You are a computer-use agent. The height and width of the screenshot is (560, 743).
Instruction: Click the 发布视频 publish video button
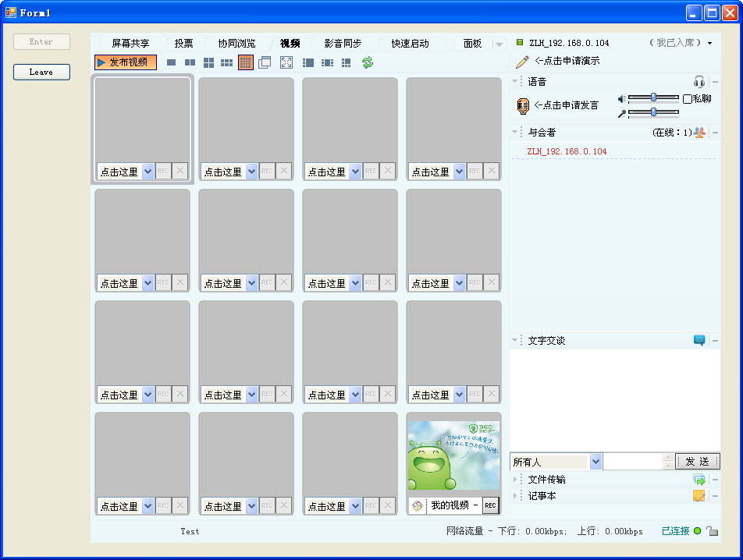[126, 62]
